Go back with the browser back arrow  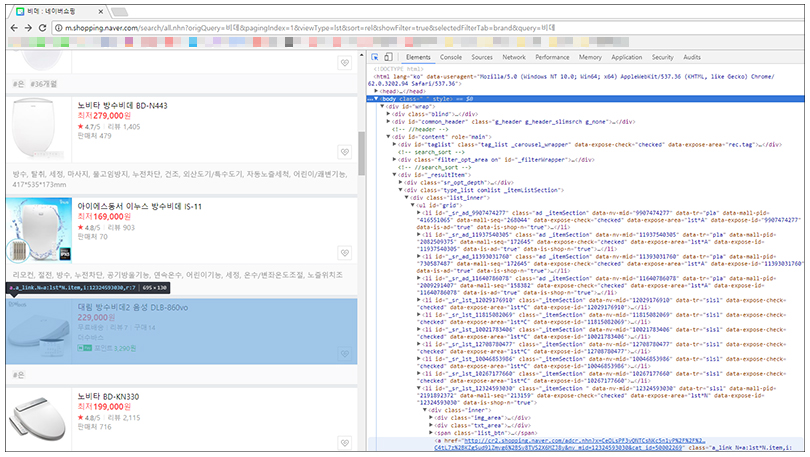(x=14, y=28)
